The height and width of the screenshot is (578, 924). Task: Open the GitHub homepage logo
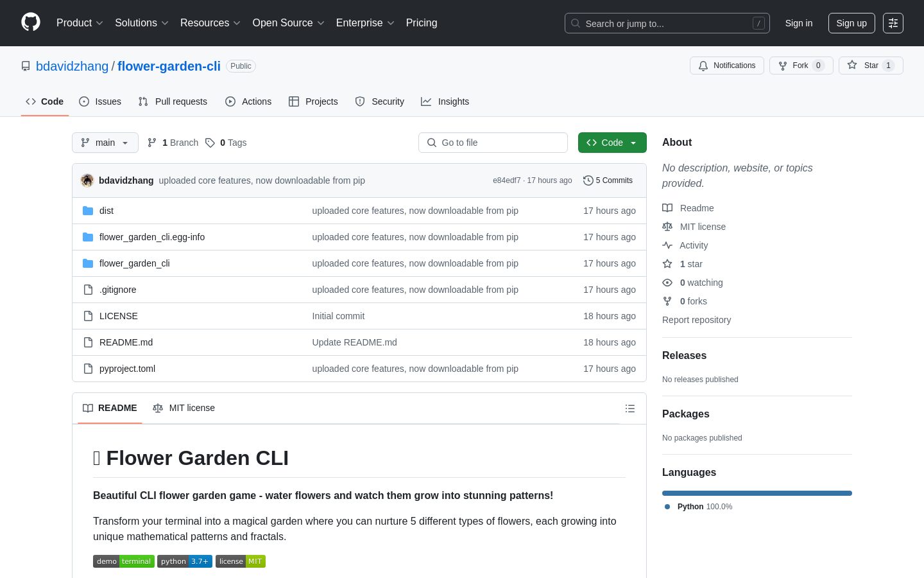click(x=31, y=22)
